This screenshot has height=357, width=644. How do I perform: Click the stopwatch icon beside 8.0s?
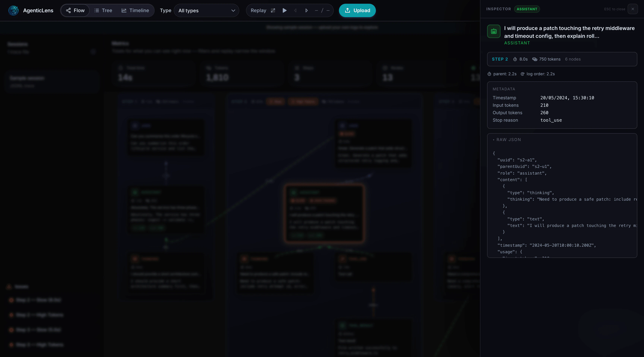[515, 59]
